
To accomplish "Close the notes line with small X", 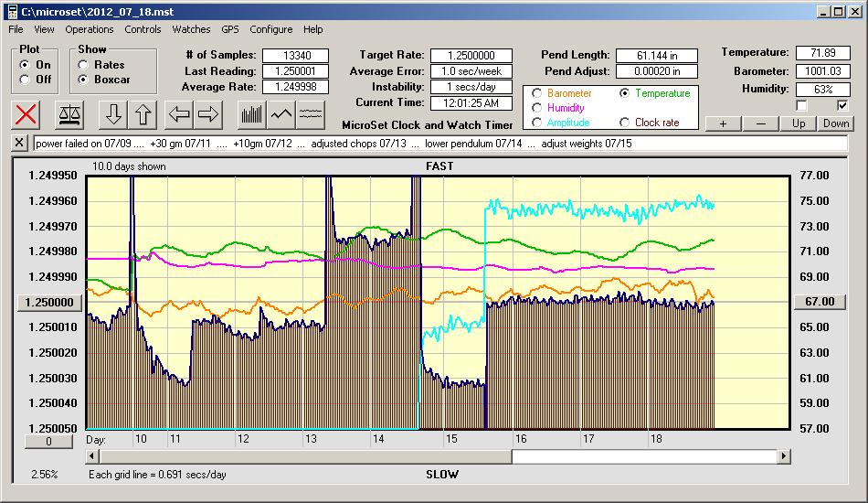I will (x=19, y=143).
